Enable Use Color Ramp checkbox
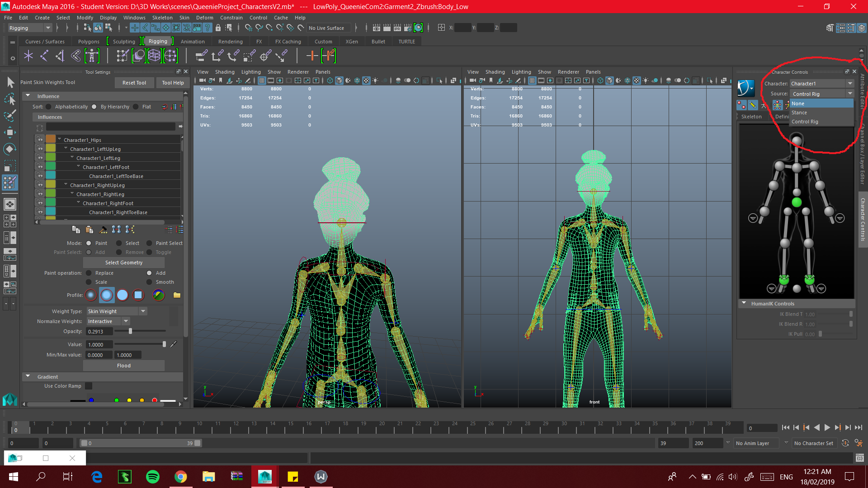Screen dimensions: 868x488 89,386
